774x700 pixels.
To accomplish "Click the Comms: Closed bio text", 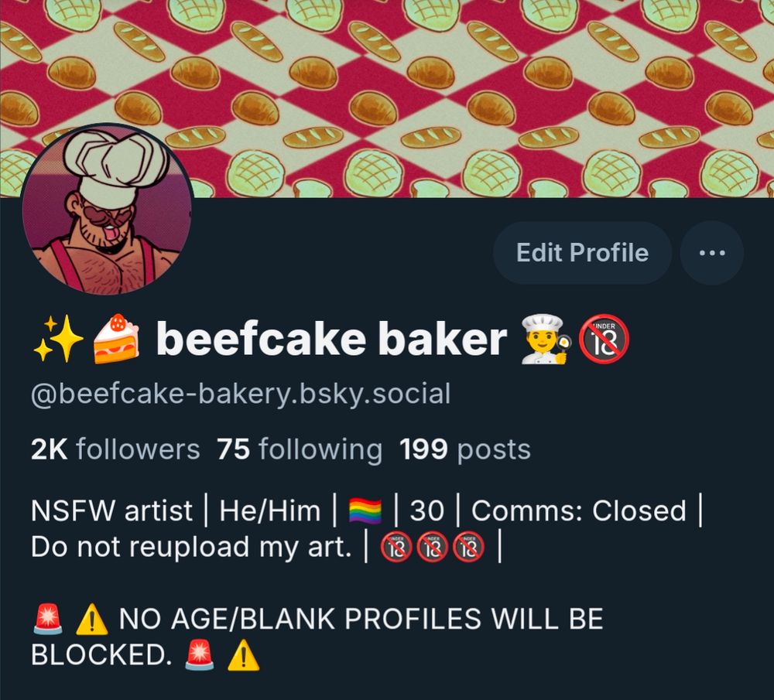I will coord(579,510).
